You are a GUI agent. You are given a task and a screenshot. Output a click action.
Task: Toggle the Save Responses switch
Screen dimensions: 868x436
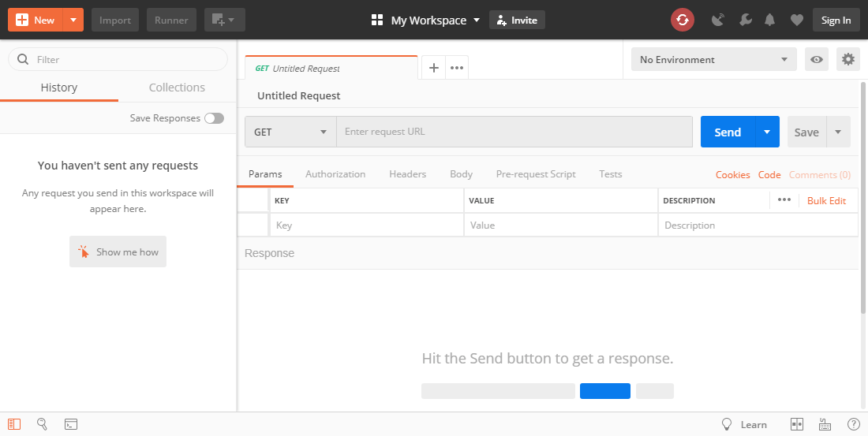pyautogui.click(x=214, y=118)
